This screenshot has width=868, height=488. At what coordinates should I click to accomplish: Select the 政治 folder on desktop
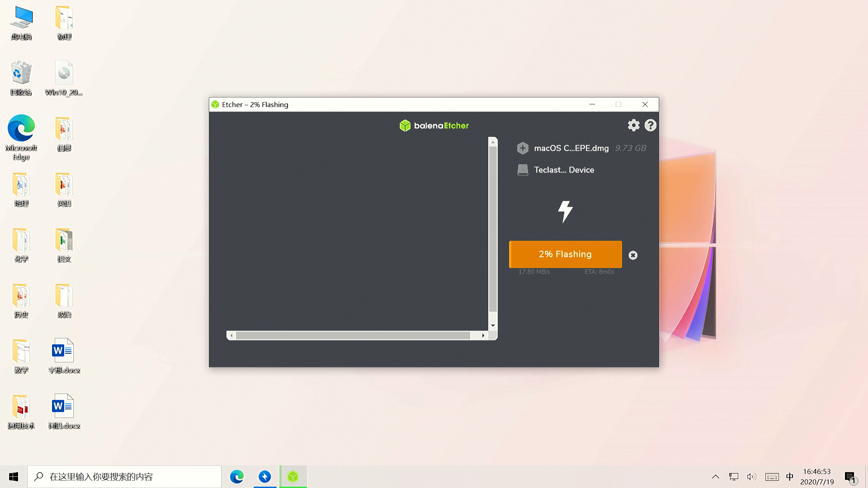point(64,301)
